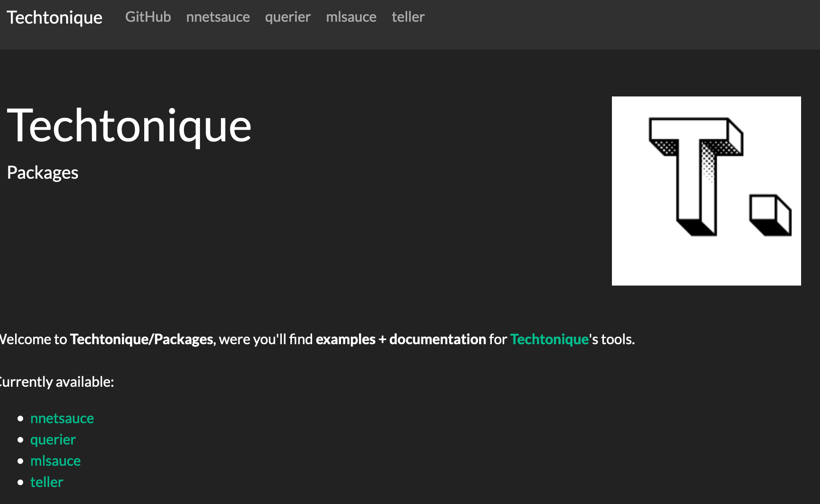Follow the mlsauce link in the bullet list
Image resolution: width=820 pixels, height=504 pixels.
tap(55, 461)
